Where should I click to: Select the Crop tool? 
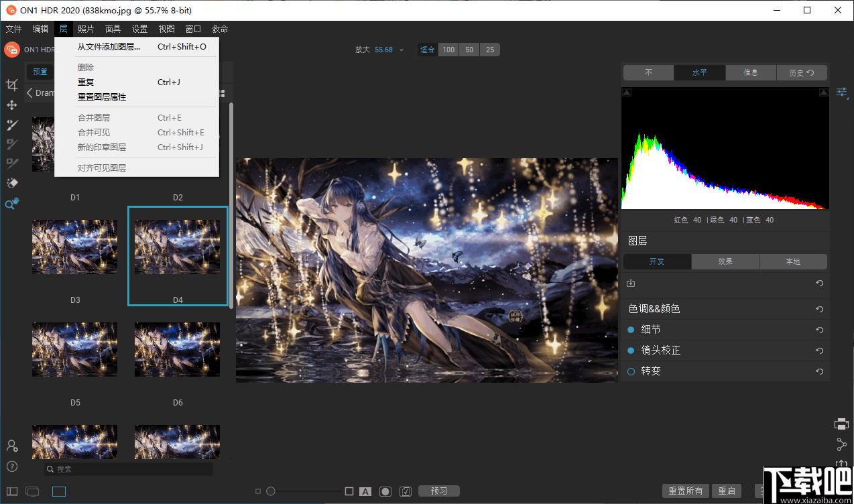pyautogui.click(x=11, y=84)
